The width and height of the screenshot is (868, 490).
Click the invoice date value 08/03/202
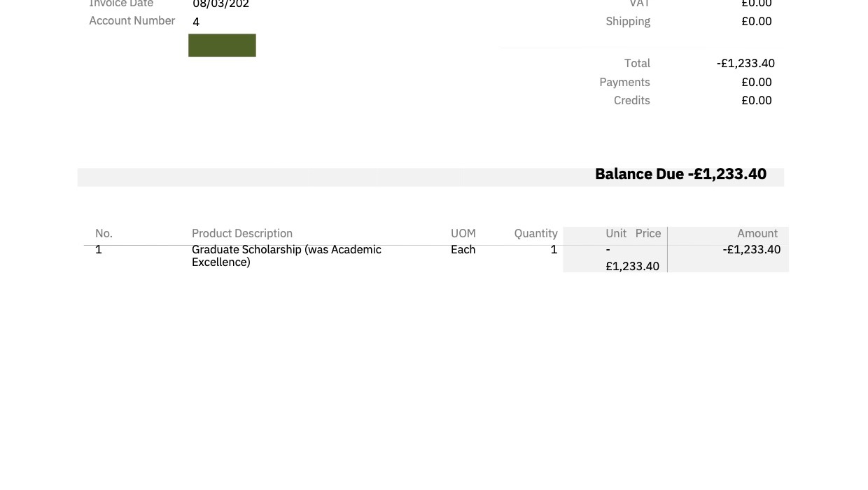tap(221, 3)
